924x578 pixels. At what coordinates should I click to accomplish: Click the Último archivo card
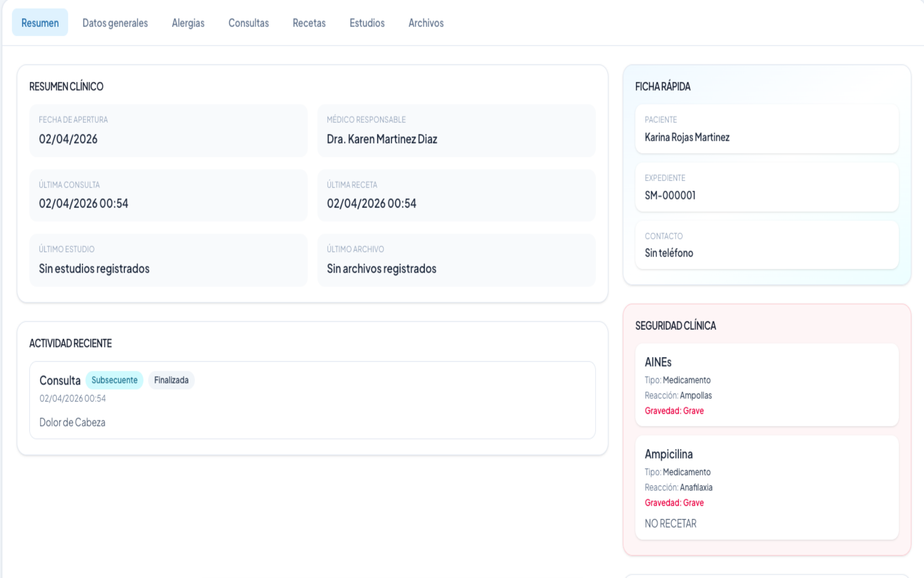click(x=456, y=260)
